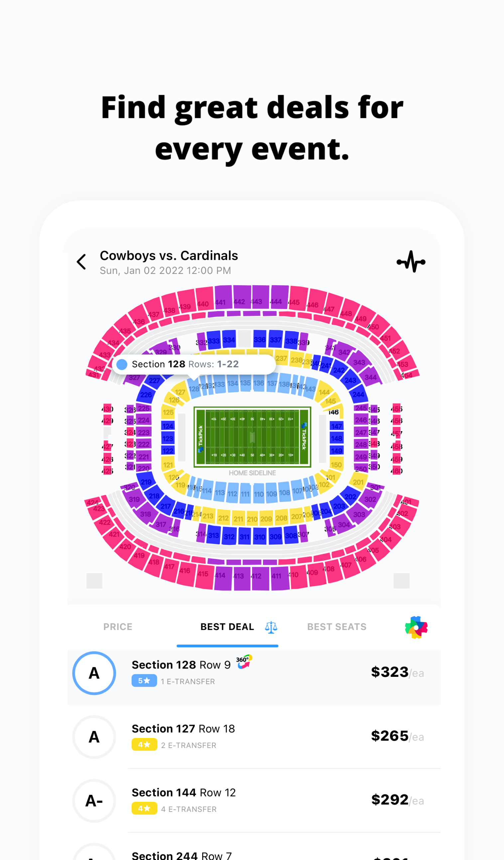Open the price activity pulse icon
The height and width of the screenshot is (860, 504).
click(x=411, y=262)
